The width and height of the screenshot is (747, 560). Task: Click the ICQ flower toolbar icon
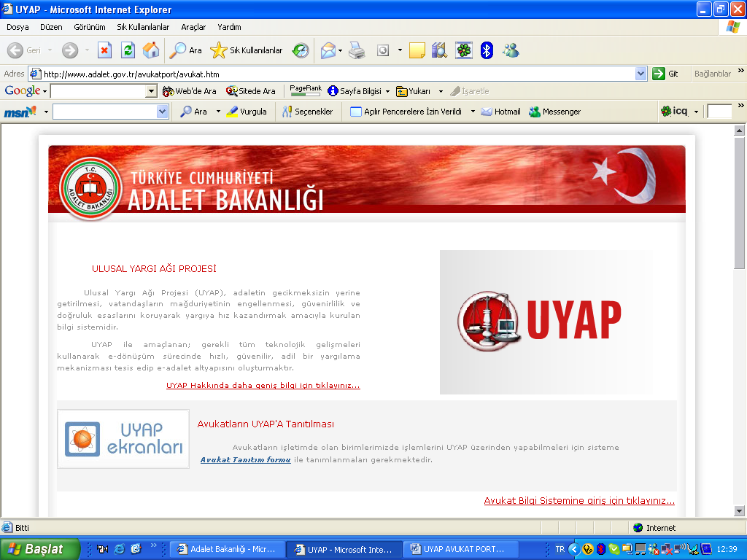463,50
